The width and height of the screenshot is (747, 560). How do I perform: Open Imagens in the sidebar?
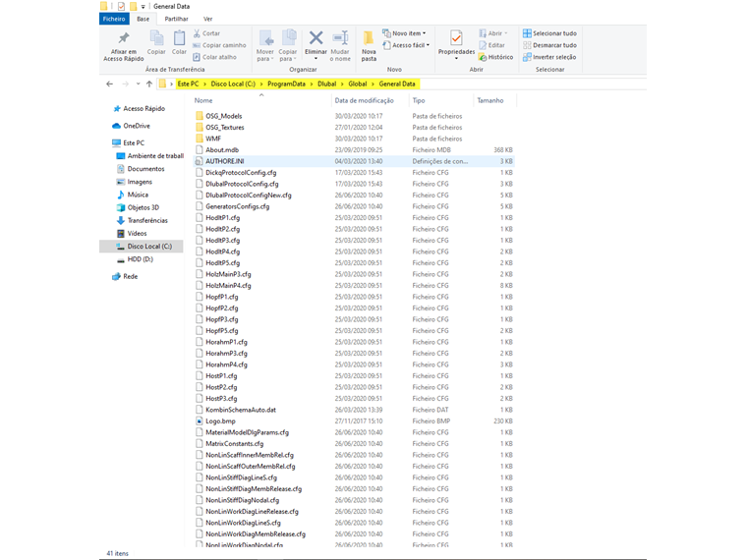click(135, 182)
